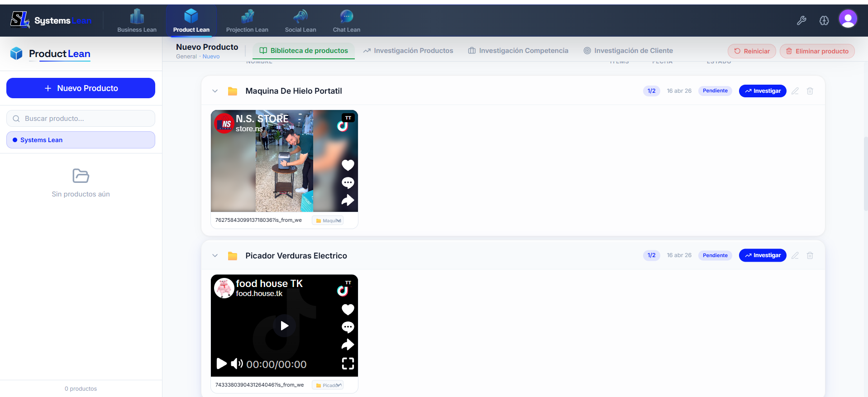
Task: Open settings wrench icon
Action: coord(801,20)
